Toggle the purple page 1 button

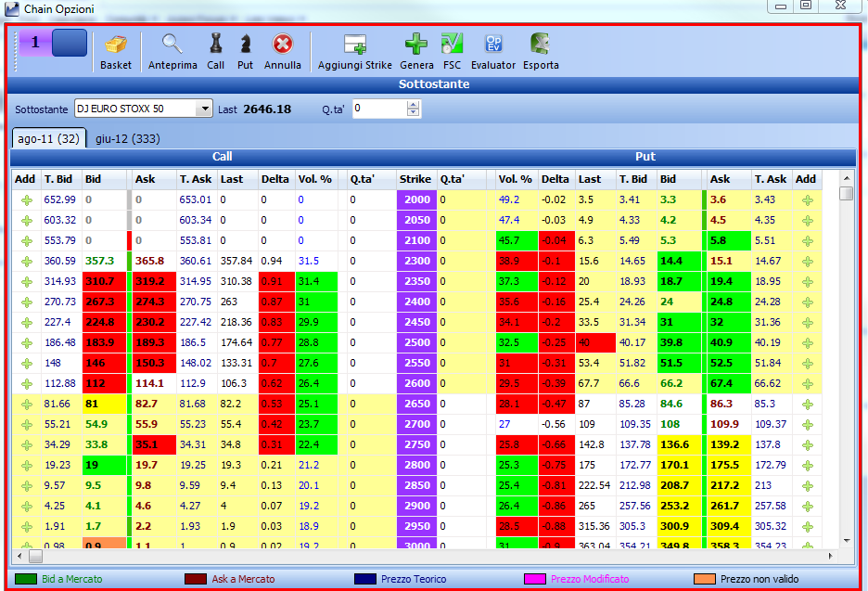click(x=35, y=43)
